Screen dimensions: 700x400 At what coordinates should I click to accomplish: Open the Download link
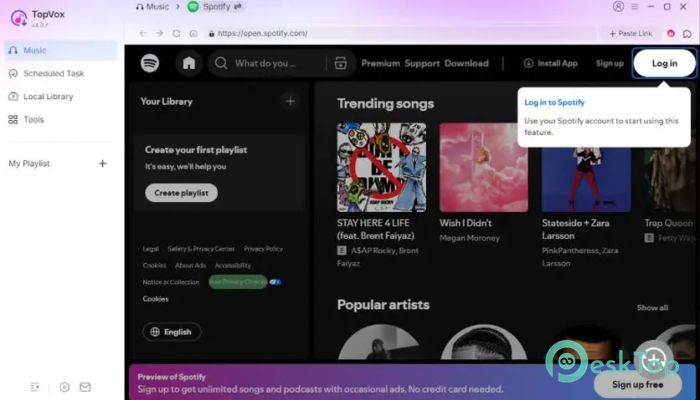tap(466, 63)
